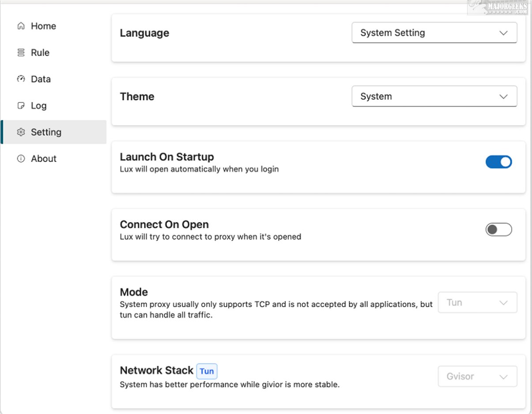Image resolution: width=532 pixels, height=414 pixels.
Task: Go to the Home page label
Action: click(43, 26)
